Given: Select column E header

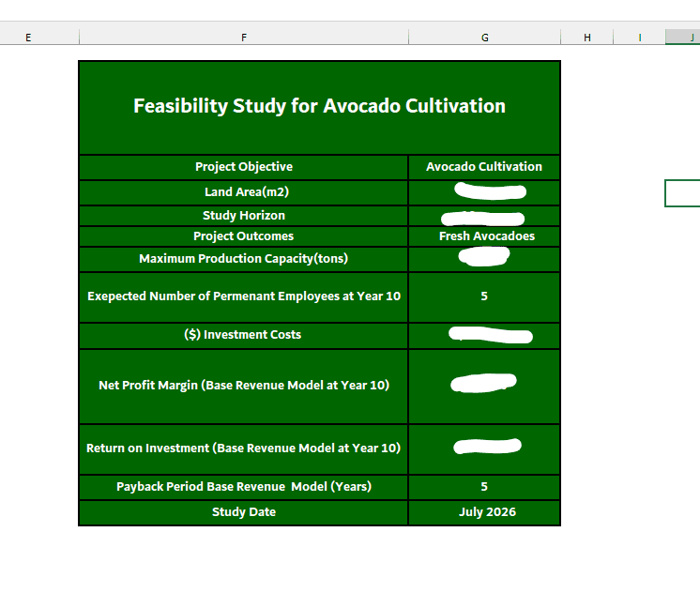Looking at the screenshot, I should coord(28,38).
